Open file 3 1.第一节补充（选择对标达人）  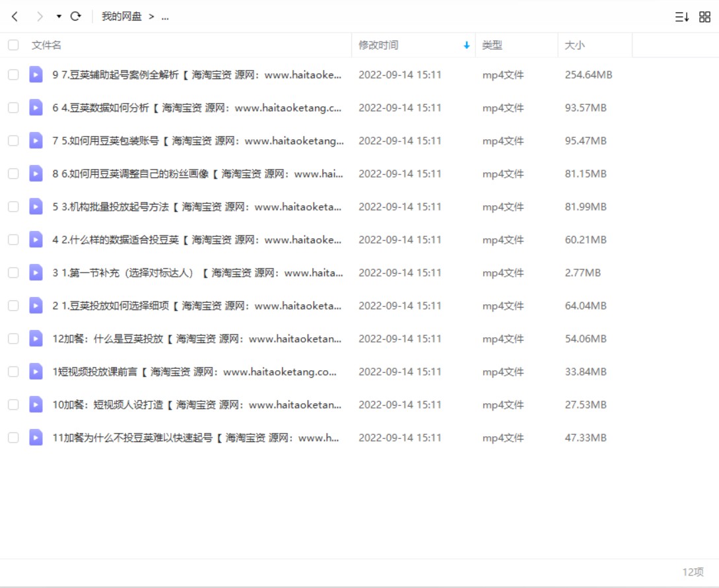coord(197,273)
